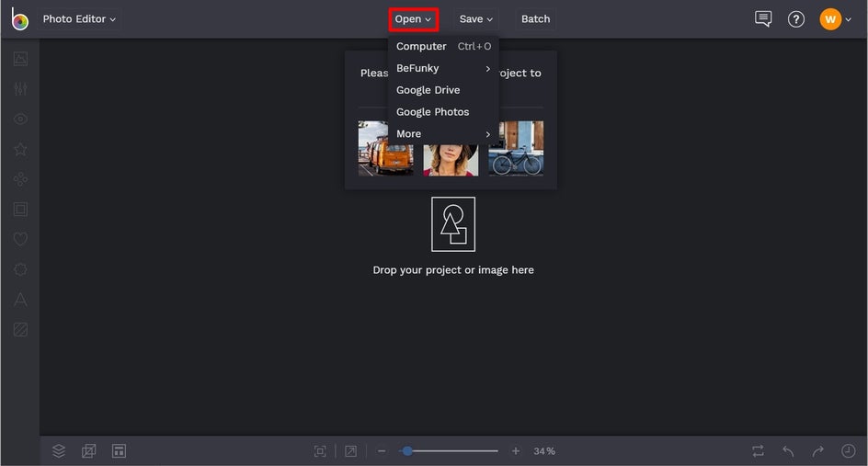Open the Layers panel icon
868x466 pixels.
(59, 451)
